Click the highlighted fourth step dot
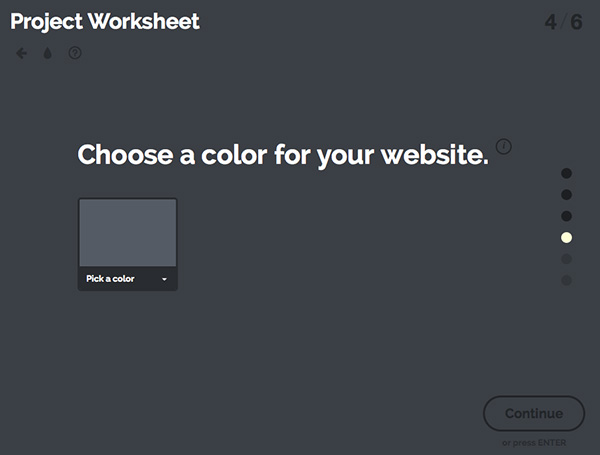Viewport: 600px width, 455px height. [566, 238]
